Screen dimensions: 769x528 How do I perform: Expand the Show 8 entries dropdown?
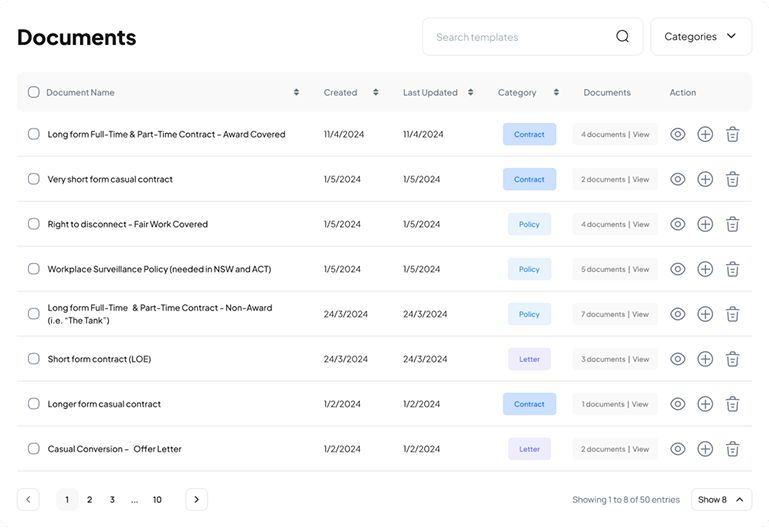click(721, 499)
